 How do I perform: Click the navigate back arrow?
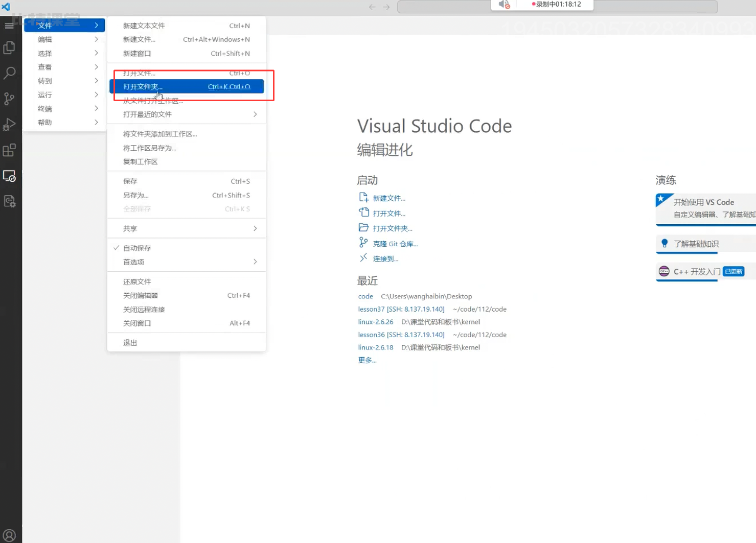coord(372,7)
